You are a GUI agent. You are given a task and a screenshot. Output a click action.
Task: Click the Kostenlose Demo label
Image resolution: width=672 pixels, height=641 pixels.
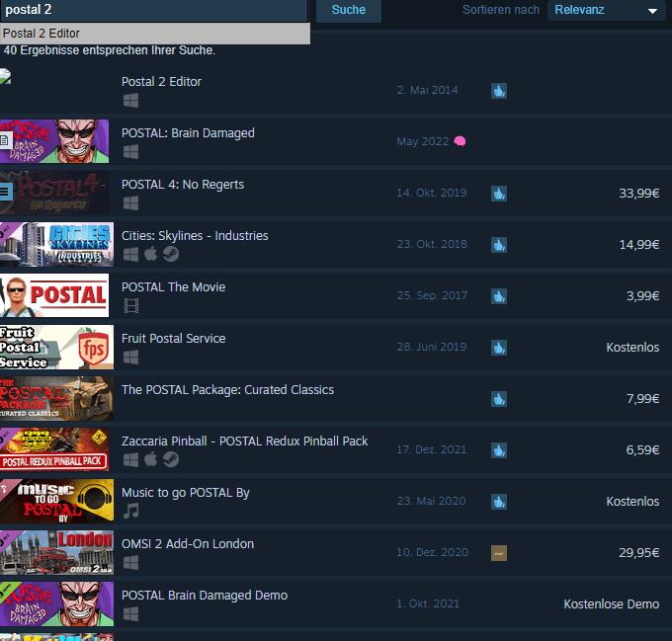[612, 604]
